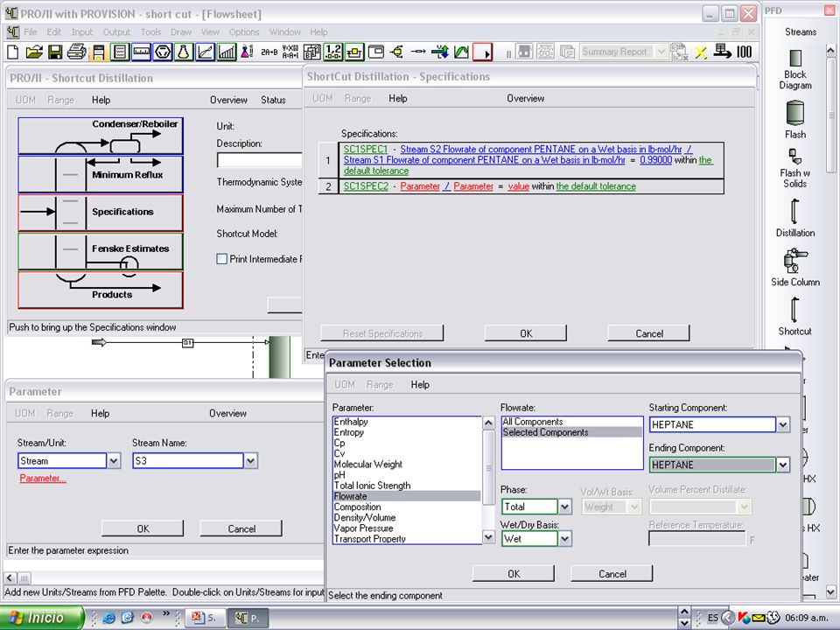840x630 pixels.
Task: Click the Save diskette toolbar icon
Action: click(x=55, y=52)
